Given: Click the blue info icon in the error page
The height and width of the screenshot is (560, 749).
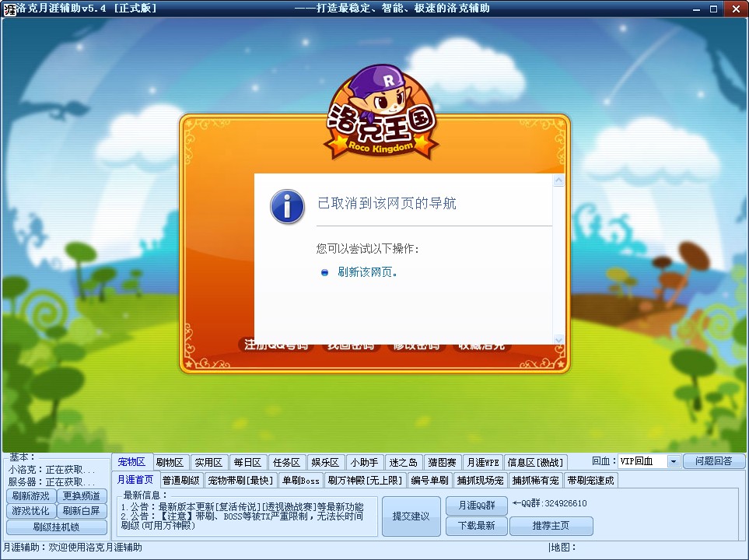Looking at the screenshot, I should (287, 206).
